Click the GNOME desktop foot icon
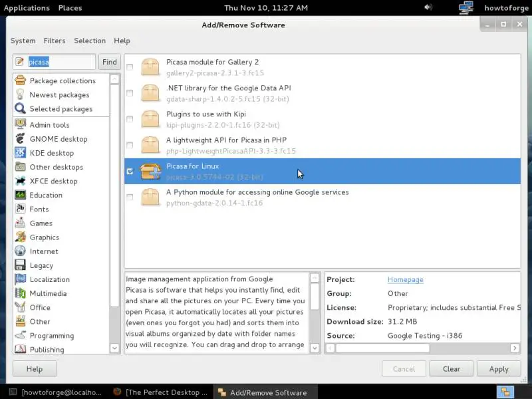The height and width of the screenshot is (399, 532). (21, 139)
